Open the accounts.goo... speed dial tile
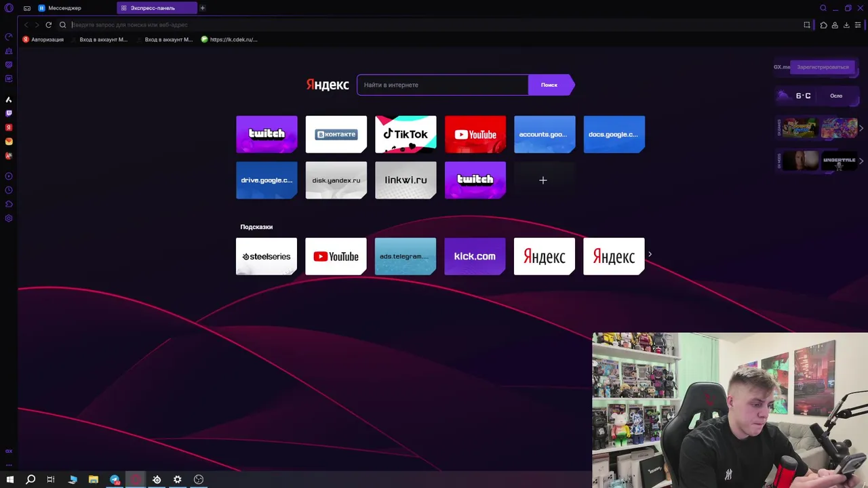This screenshot has width=868, height=488. (x=545, y=134)
